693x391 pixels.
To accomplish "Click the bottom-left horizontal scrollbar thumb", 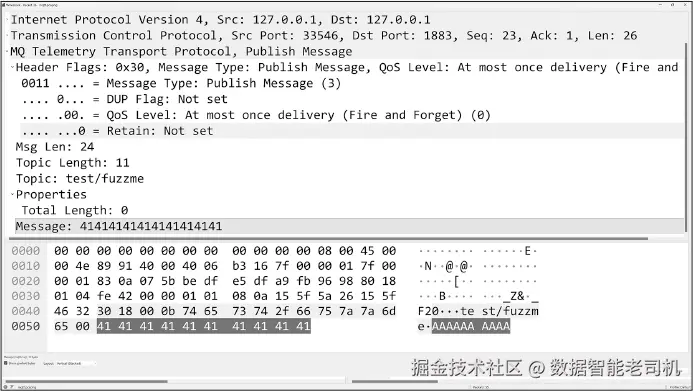I will click(87, 381).
